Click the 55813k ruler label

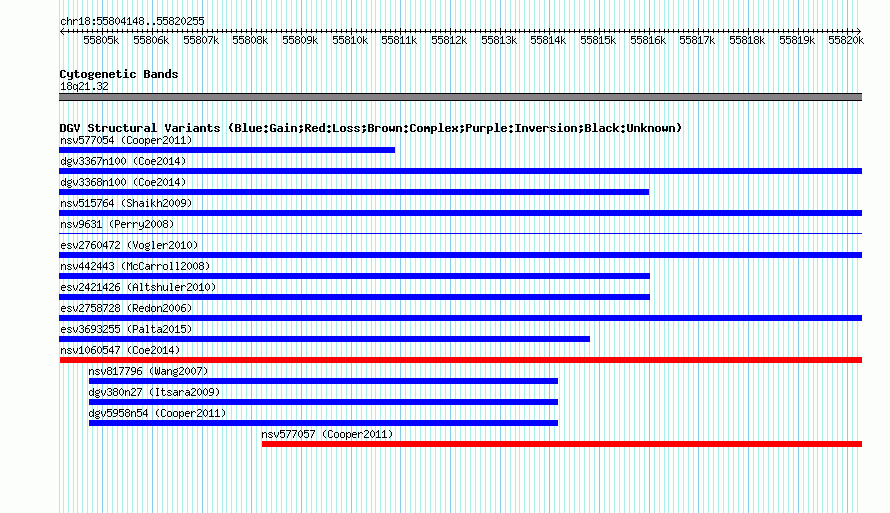(x=499, y=40)
